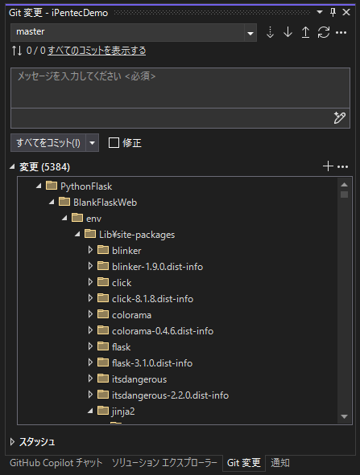Expand the itsdangerous-2.2.0.dist-info node
The height and width of the screenshot is (475, 360).
[x=90, y=394]
